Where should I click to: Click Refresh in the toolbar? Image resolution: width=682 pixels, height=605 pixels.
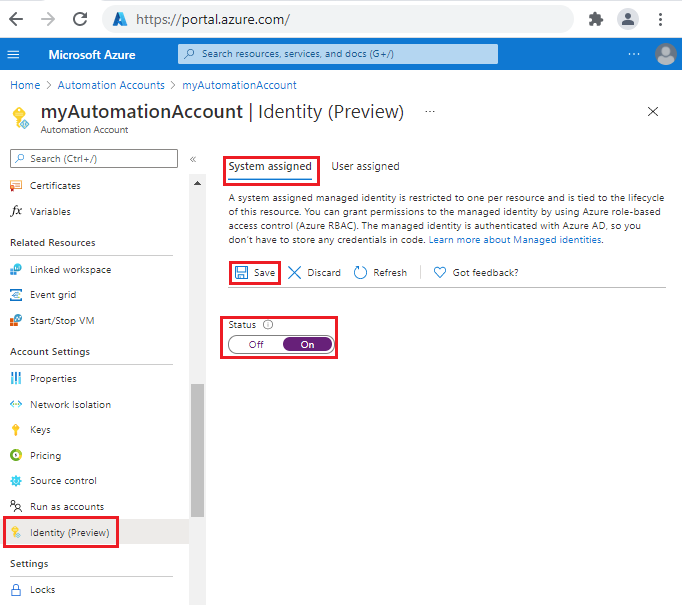tap(381, 273)
